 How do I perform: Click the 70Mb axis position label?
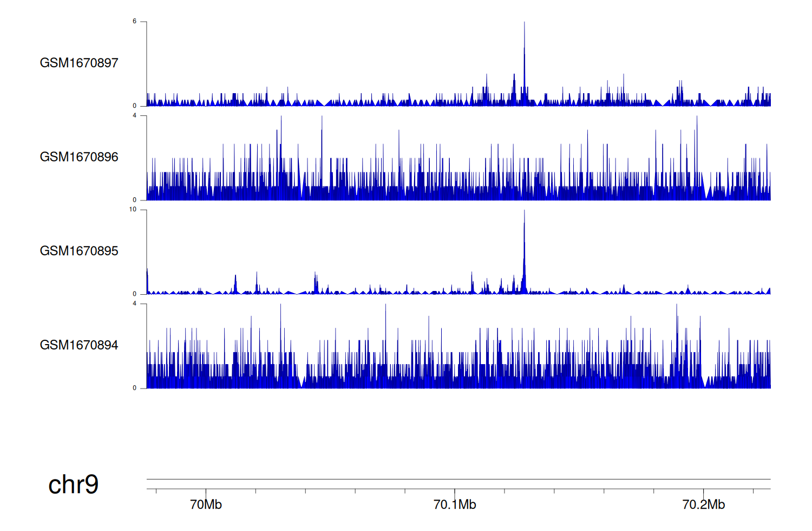[x=206, y=504]
